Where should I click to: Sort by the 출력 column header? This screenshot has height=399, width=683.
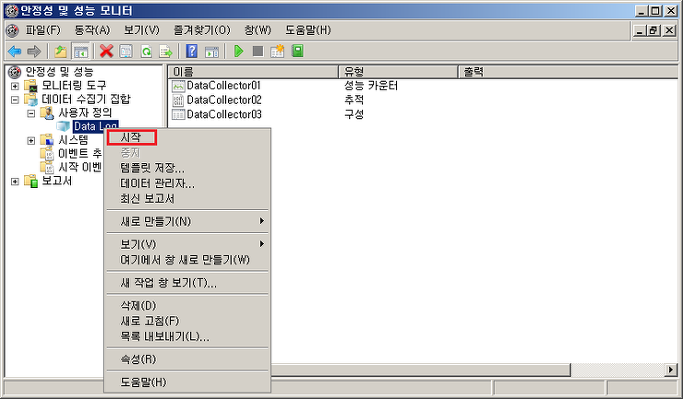pyautogui.click(x=568, y=72)
